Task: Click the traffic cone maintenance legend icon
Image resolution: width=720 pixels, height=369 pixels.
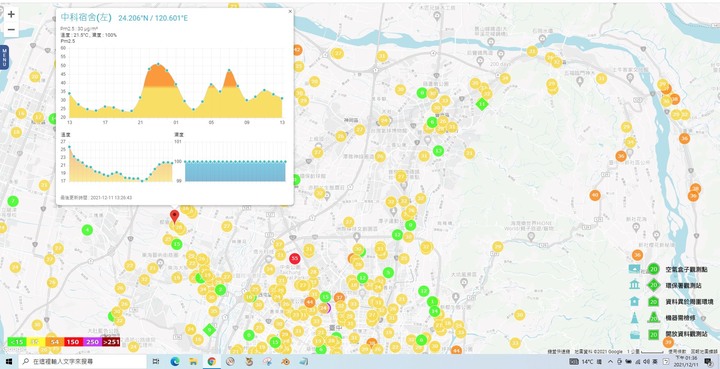Action: pyautogui.click(x=635, y=318)
